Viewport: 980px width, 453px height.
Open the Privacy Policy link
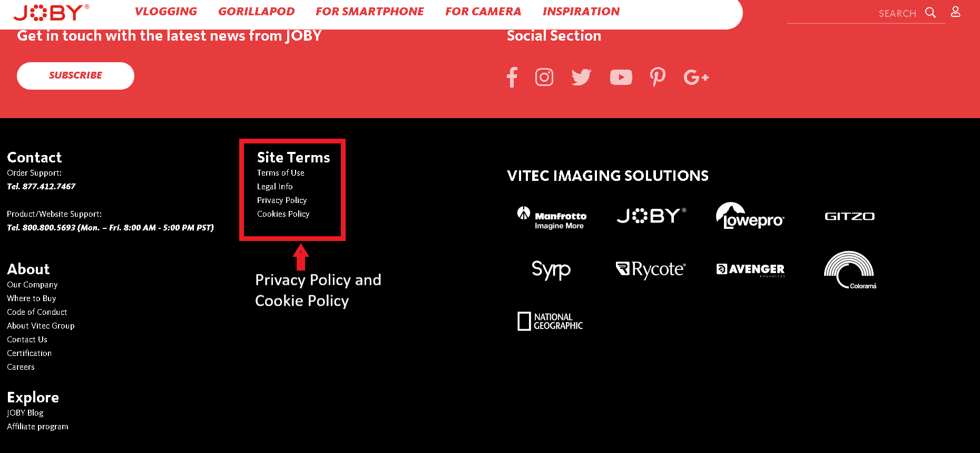(282, 200)
